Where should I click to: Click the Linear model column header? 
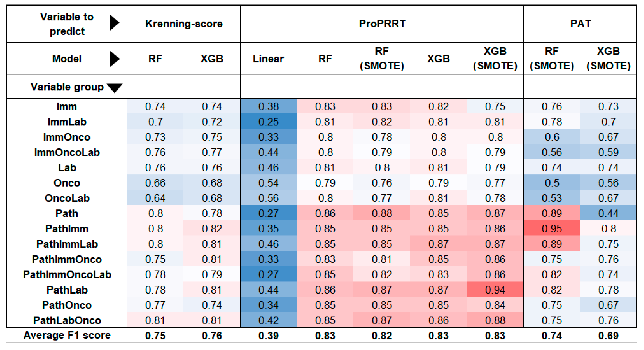coord(268,59)
